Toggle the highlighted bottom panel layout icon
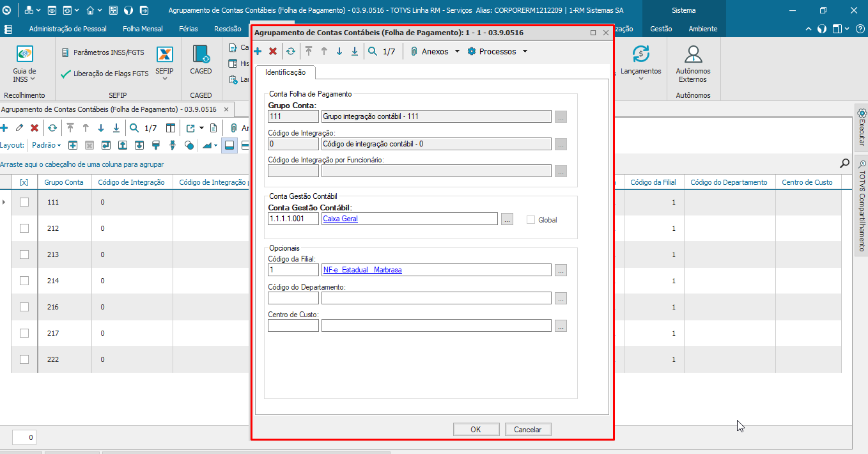 point(229,145)
